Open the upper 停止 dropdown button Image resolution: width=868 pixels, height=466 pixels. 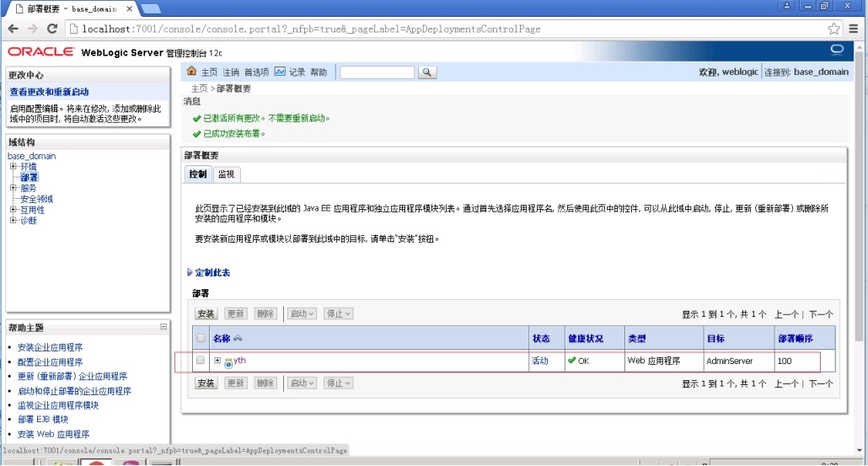point(338,313)
